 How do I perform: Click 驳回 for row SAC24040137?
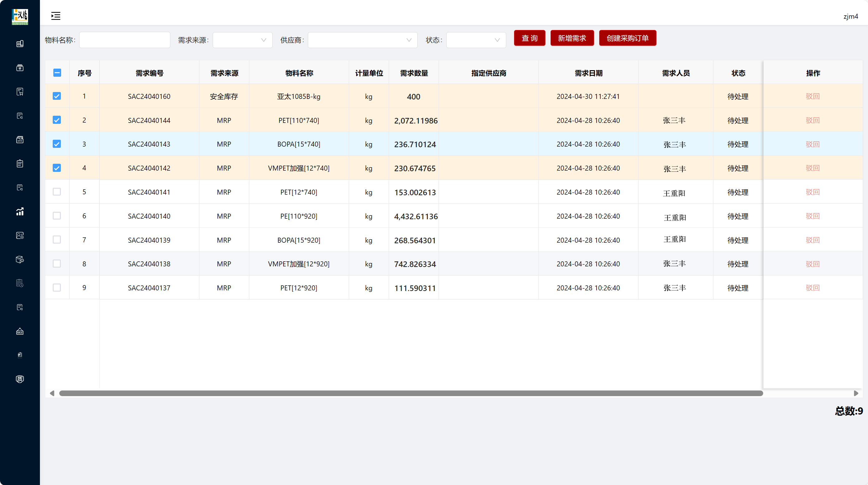(x=812, y=288)
